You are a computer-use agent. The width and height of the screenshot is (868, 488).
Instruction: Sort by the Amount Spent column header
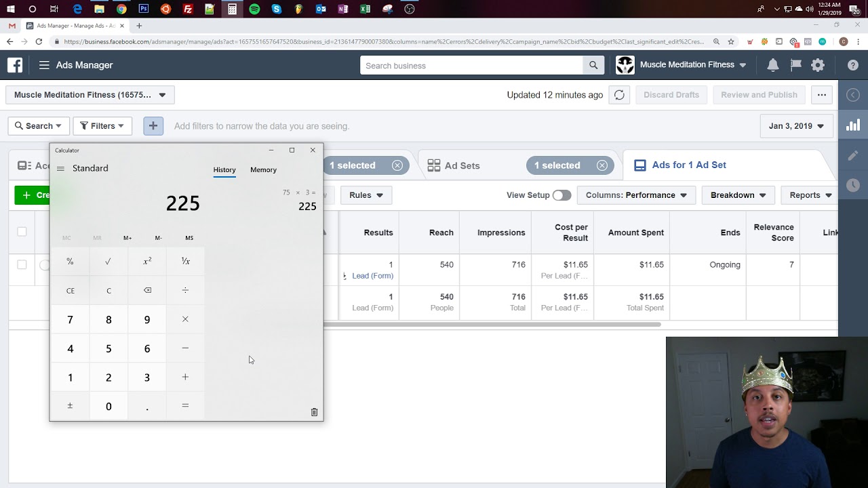635,232
